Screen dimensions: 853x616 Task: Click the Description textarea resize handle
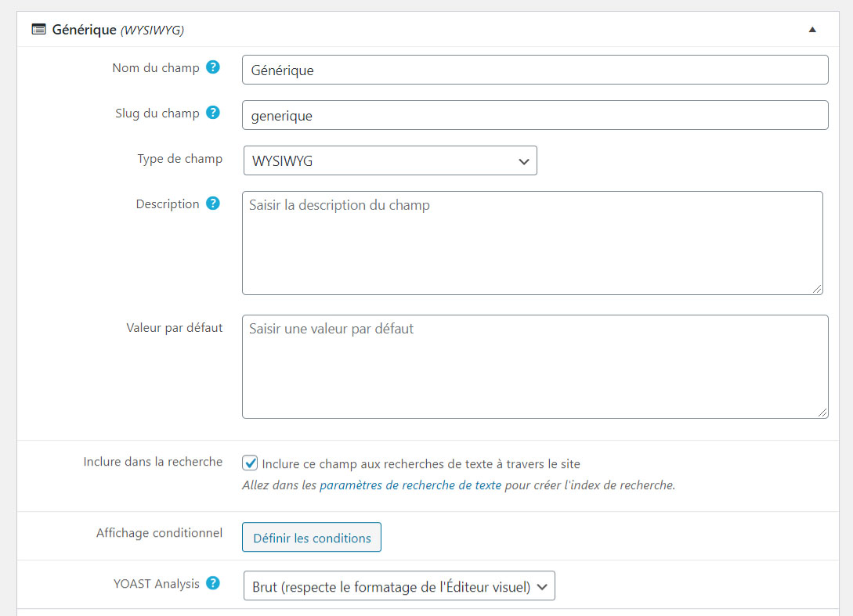pos(817,289)
